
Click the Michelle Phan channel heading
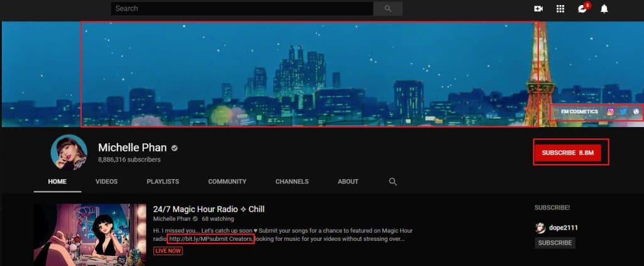(132, 147)
